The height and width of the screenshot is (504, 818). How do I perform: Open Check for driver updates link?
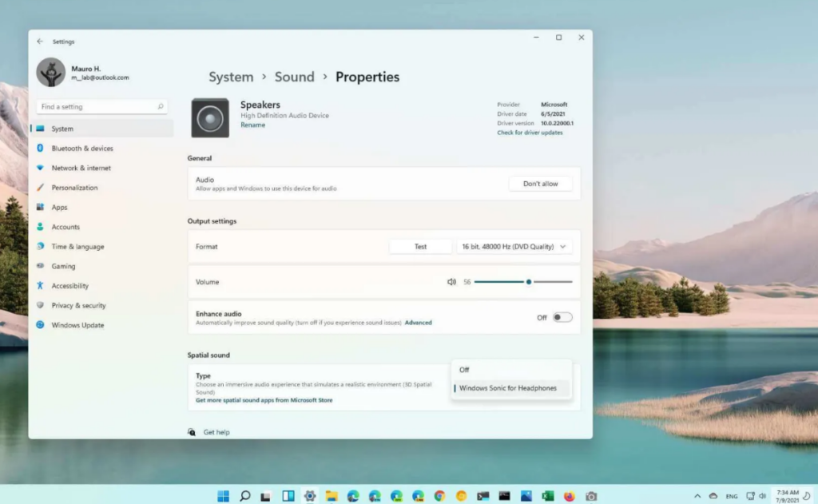click(530, 133)
